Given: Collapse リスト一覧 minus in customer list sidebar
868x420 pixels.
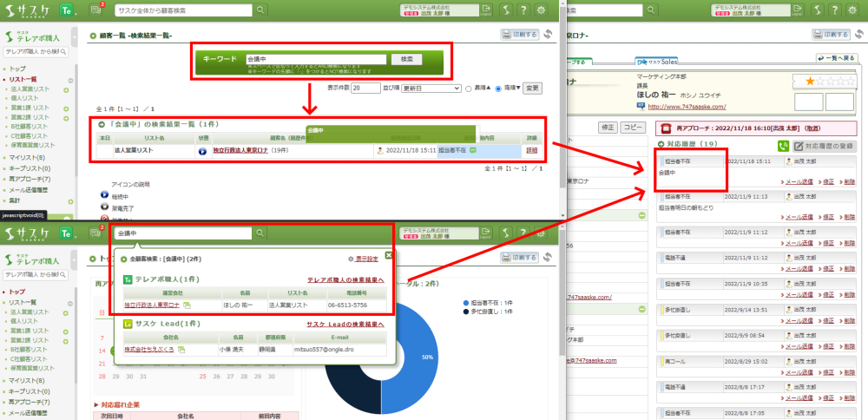Looking at the screenshot, I should coord(70,80).
